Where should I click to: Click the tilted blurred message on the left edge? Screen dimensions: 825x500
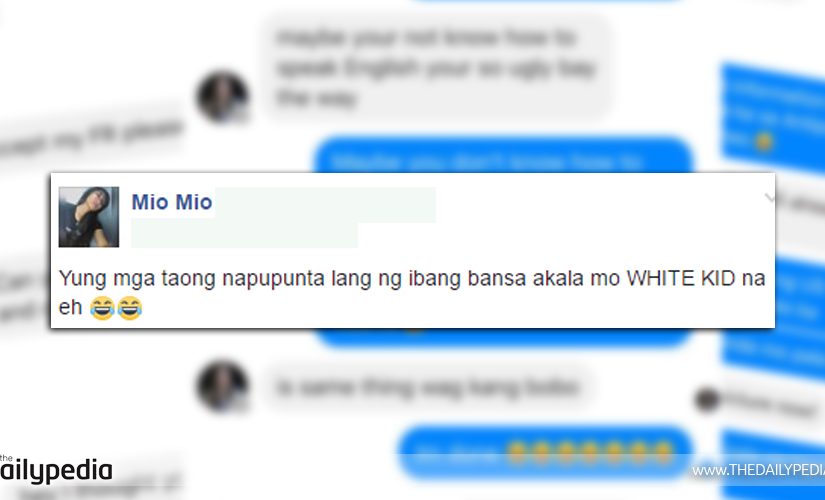92,138
